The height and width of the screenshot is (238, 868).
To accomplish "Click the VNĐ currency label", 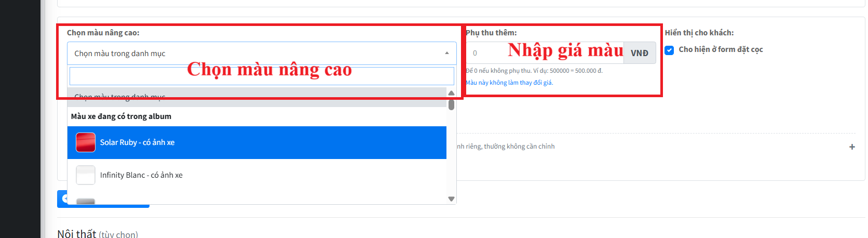I will (640, 53).
